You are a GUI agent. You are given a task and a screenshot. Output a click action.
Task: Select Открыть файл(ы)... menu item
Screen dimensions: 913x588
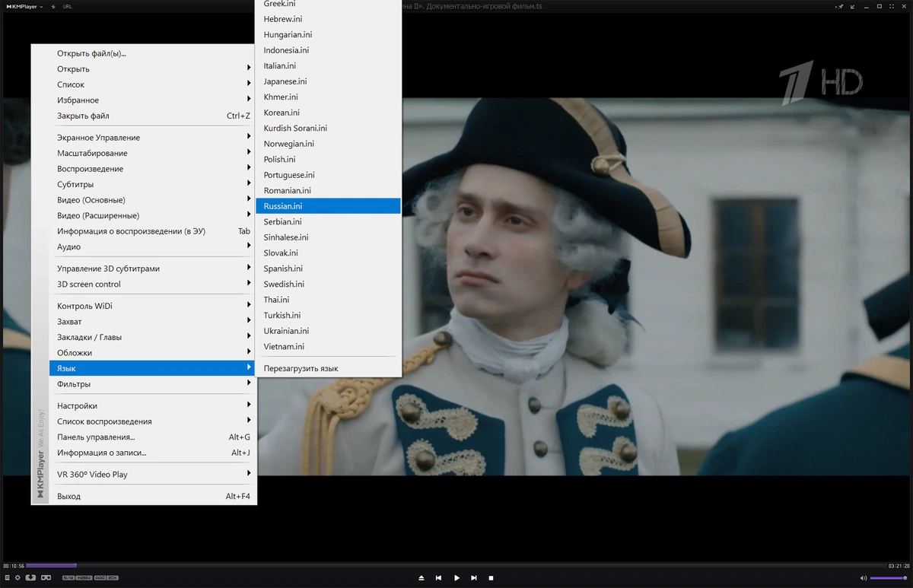tap(153, 53)
